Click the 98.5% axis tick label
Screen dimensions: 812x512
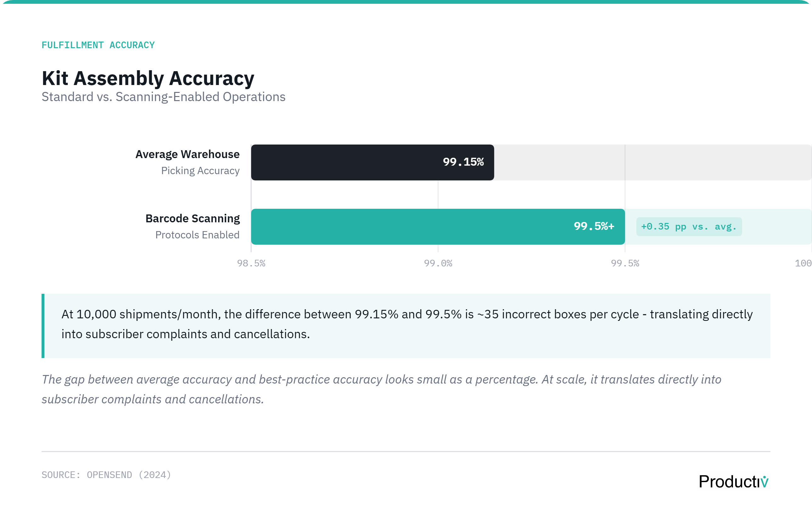251,264
